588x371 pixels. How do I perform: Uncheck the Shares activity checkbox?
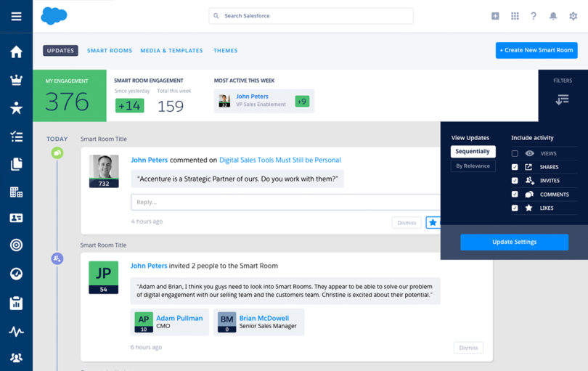[515, 167]
